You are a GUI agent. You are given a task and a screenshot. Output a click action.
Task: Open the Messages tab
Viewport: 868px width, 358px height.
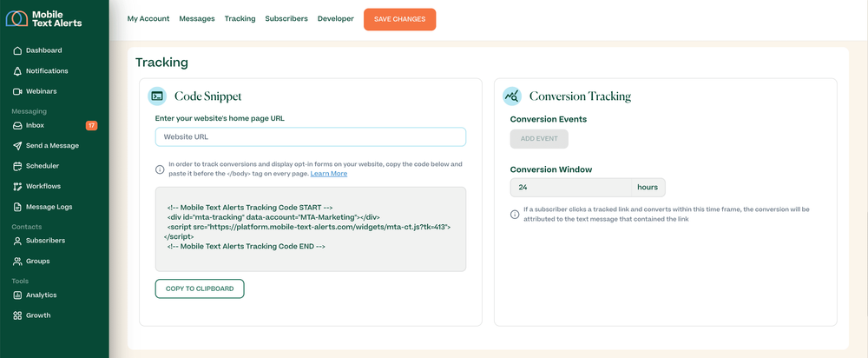[197, 19]
